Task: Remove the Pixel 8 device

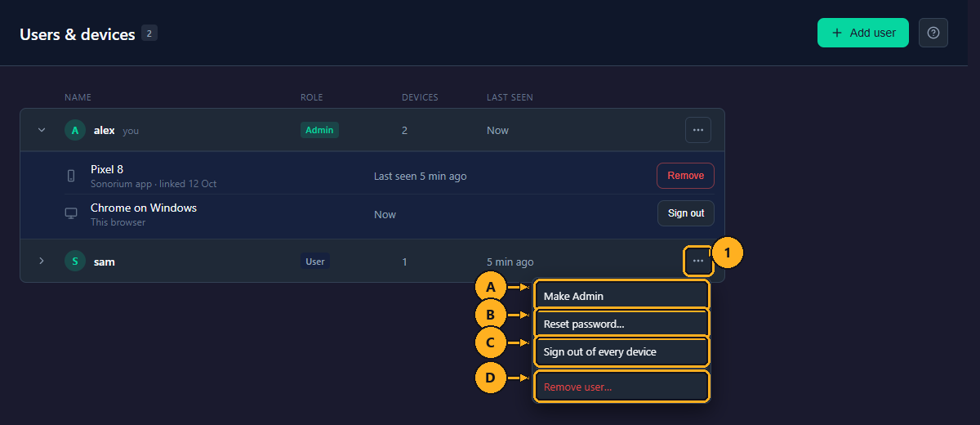Action: tap(686, 176)
